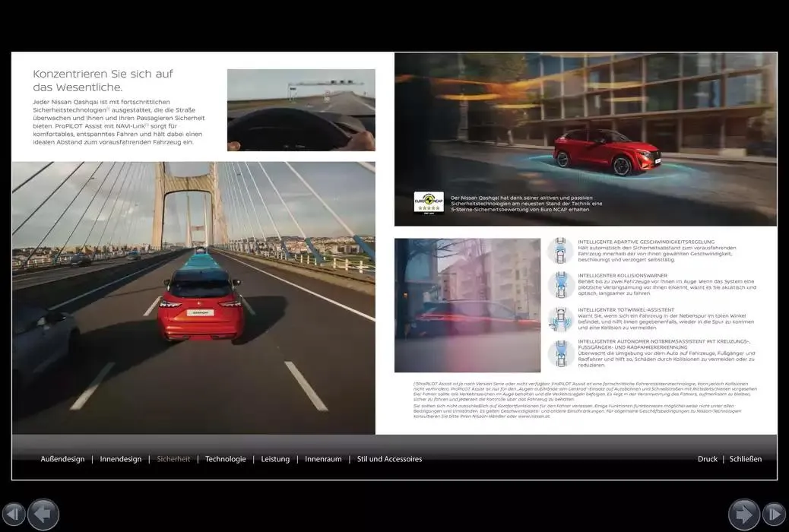Click the Kollisionswarner feature icon

560,284
